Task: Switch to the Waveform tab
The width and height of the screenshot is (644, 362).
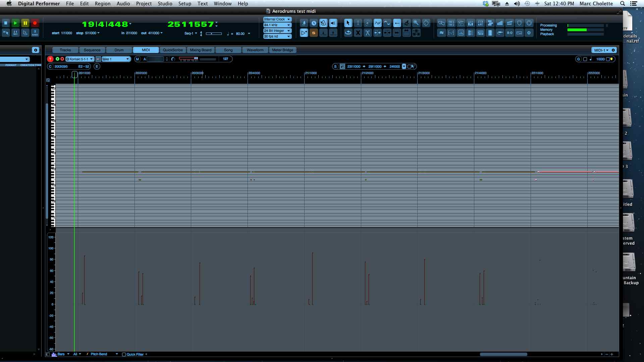Action: [x=255, y=50]
